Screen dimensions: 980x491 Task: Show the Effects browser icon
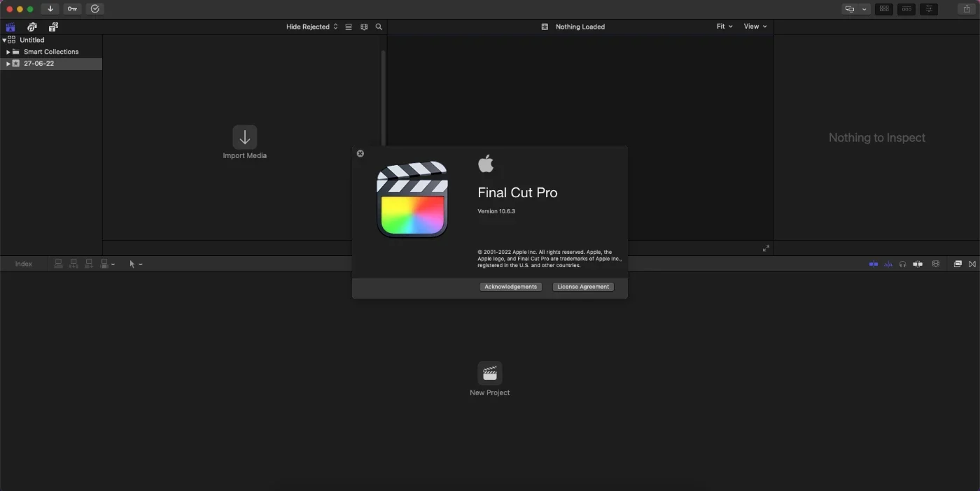[x=958, y=264]
